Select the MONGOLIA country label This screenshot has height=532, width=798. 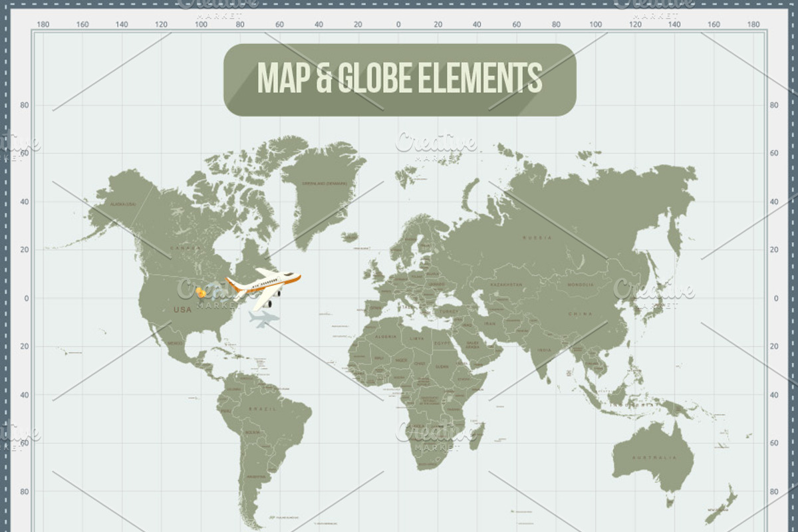coord(580,285)
